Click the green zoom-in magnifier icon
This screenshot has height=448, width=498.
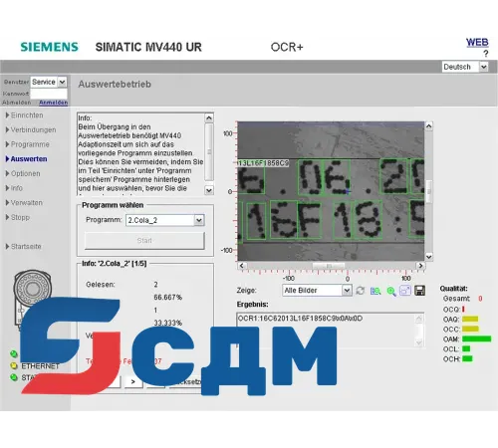point(391,291)
